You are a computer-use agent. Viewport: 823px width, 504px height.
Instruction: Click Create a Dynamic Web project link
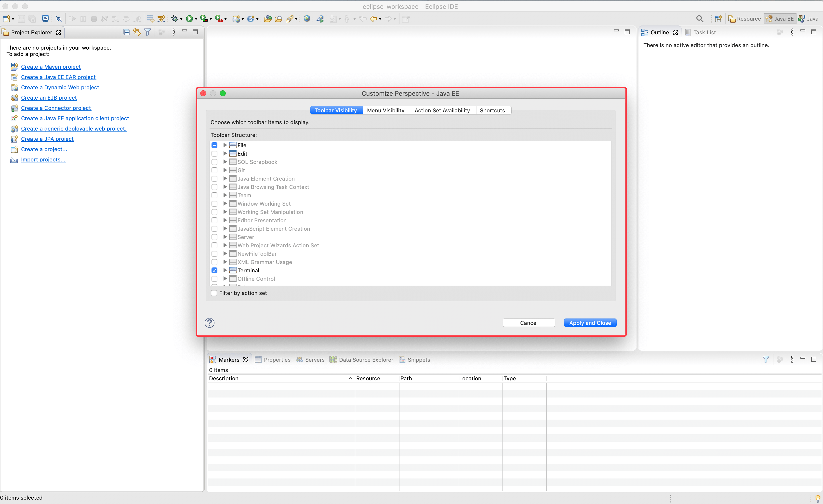(x=60, y=88)
